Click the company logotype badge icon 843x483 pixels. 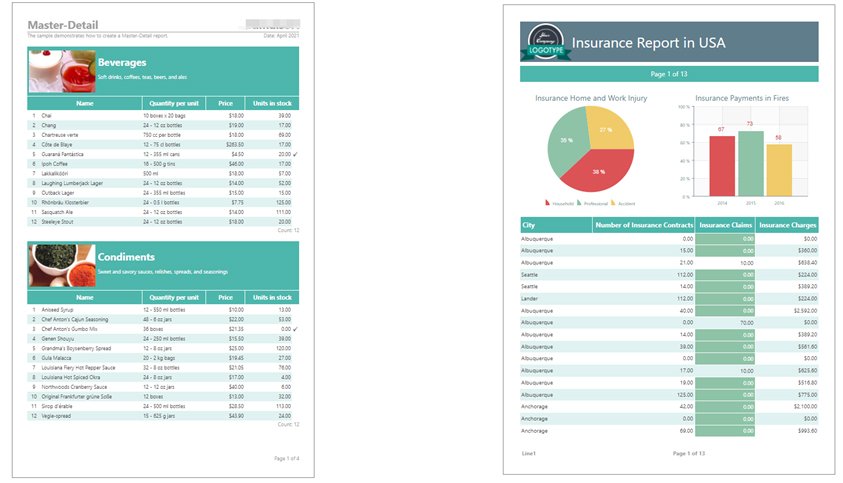click(x=547, y=41)
